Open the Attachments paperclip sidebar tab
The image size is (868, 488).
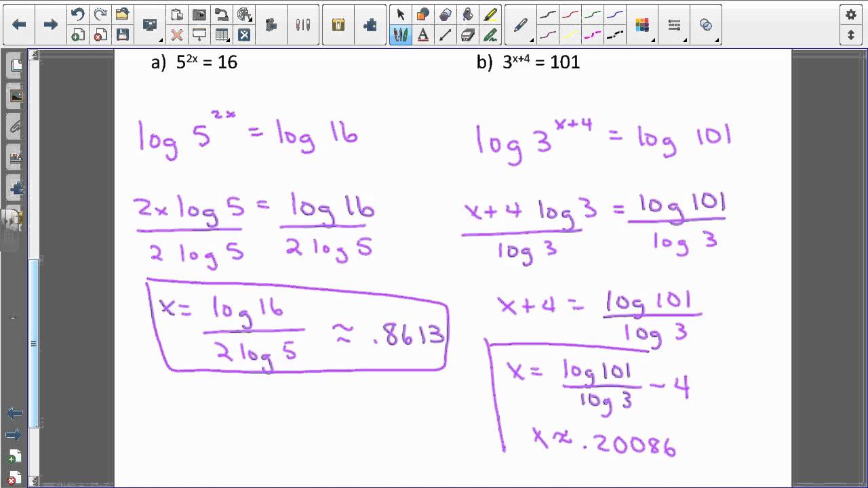[x=15, y=127]
